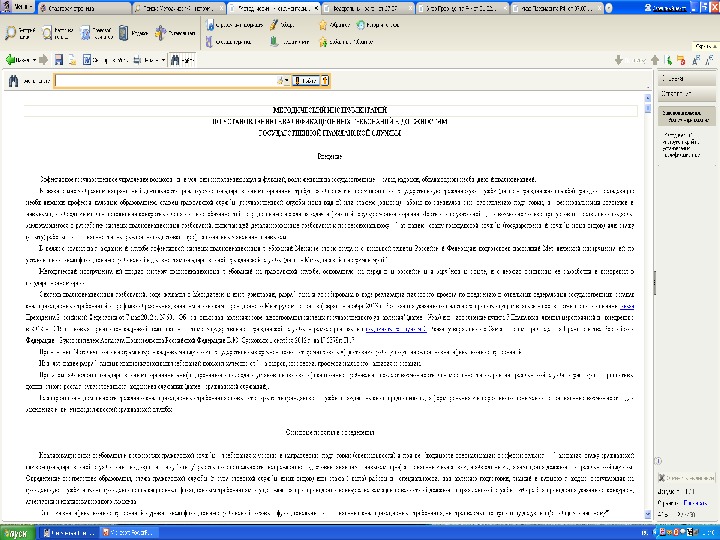Image resolution: width=720 pixels, height=540 pixels.
Task: Click Add to Favorites star icon
Action: click(323, 42)
